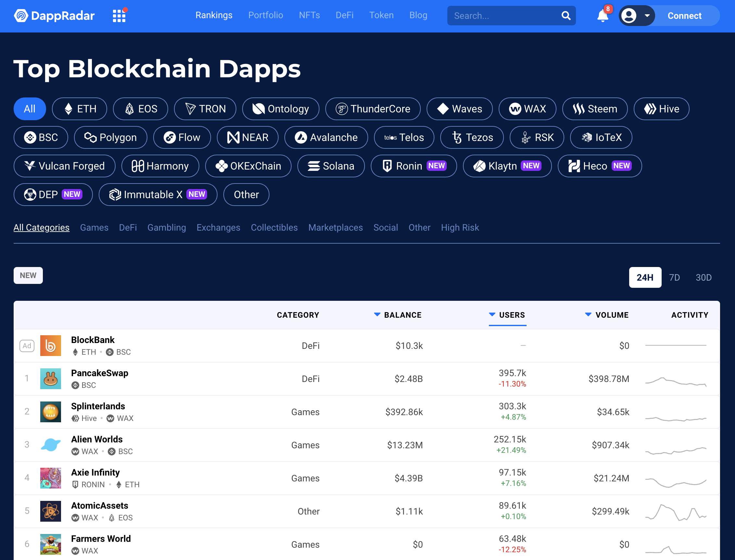Select the 30D time range

click(x=704, y=277)
